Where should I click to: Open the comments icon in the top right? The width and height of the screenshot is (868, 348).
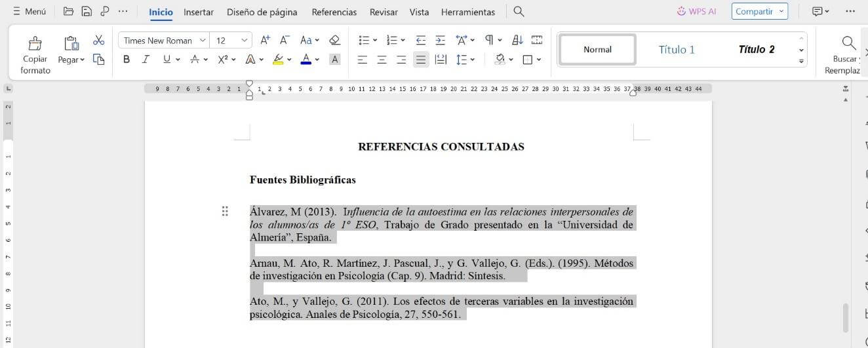pos(817,11)
